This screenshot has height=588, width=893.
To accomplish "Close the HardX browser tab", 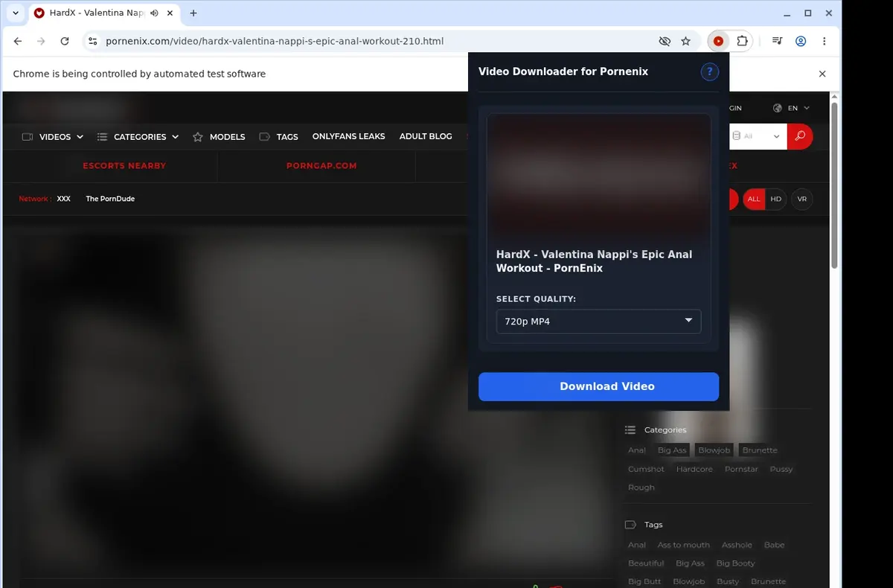I will pyautogui.click(x=171, y=13).
